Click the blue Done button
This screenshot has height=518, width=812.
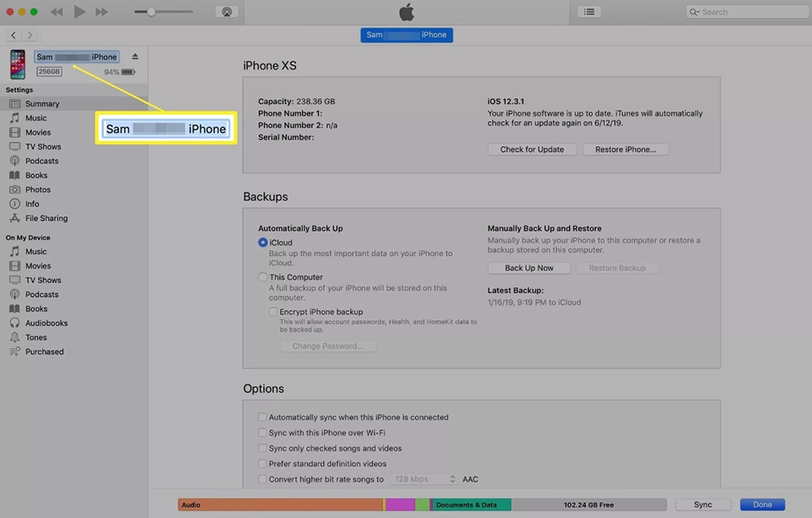[x=762, y=504]
